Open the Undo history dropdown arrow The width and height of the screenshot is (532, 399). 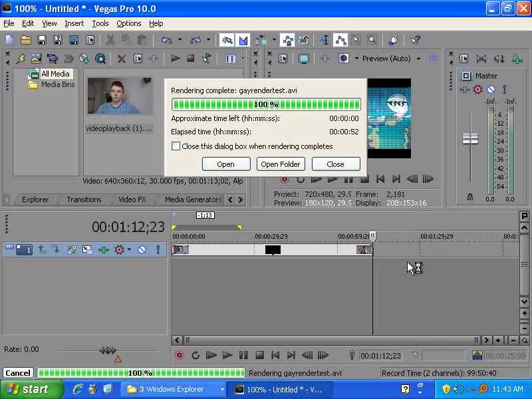click(x=180, y=40)
